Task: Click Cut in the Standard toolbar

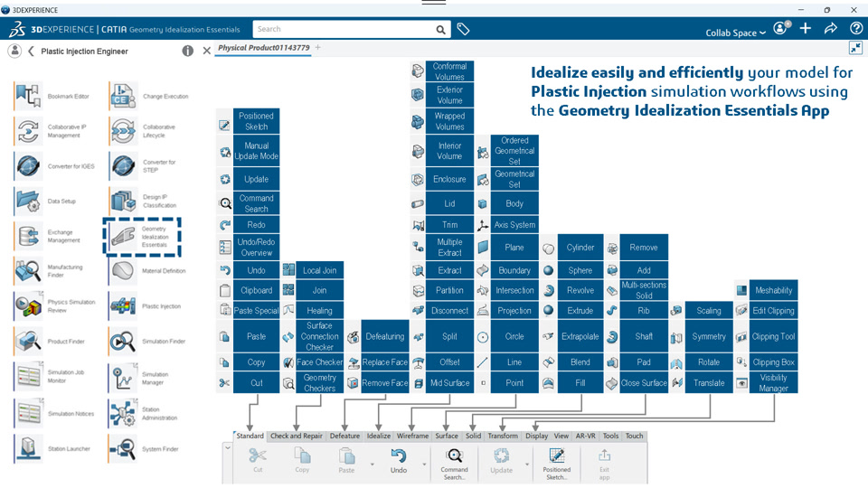Action: (258, 460)
